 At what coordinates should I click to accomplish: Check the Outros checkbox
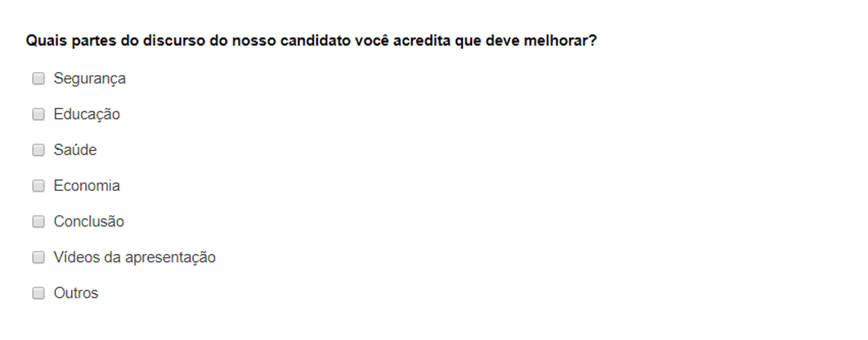39,293
